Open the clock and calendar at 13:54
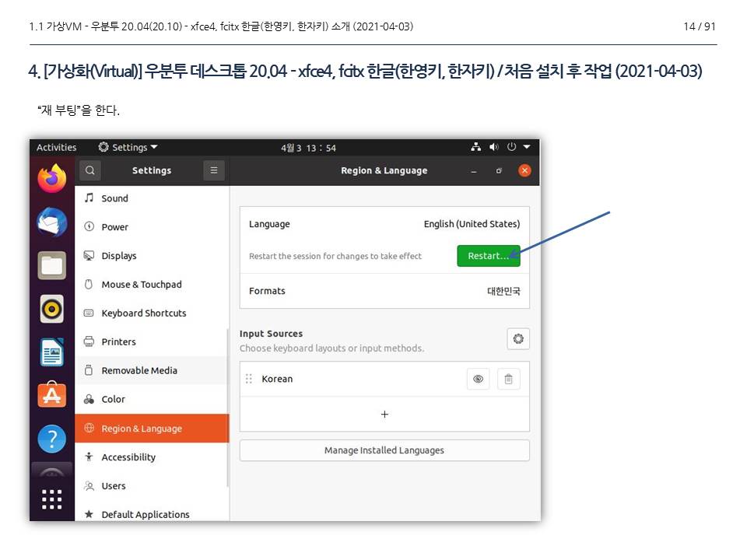Screen dimensions: 747x560 (308, 148)
